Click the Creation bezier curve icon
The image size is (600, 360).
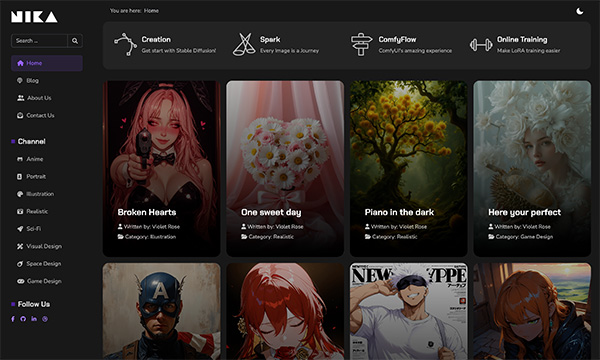tap(125, 44)
